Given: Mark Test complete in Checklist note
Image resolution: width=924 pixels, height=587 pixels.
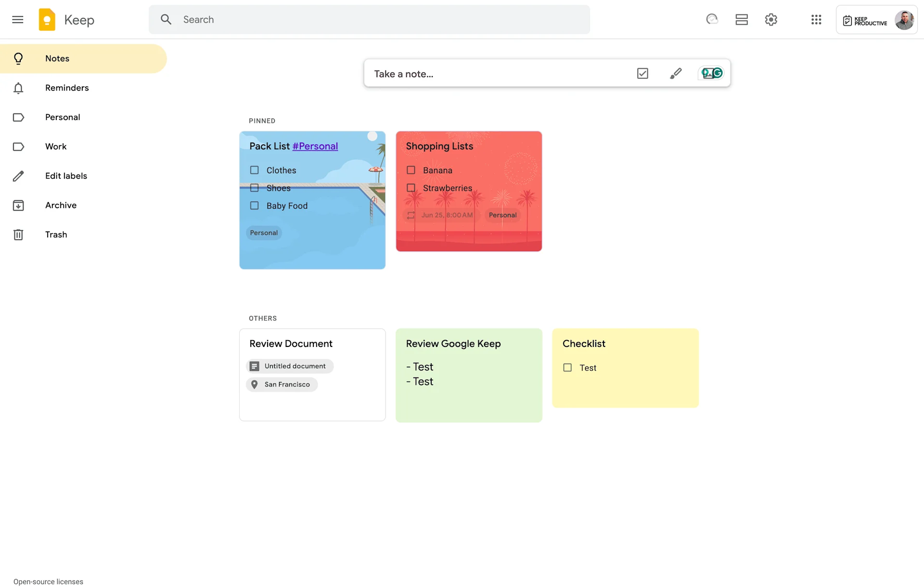Looking at the screenshot, I should 567,367.
